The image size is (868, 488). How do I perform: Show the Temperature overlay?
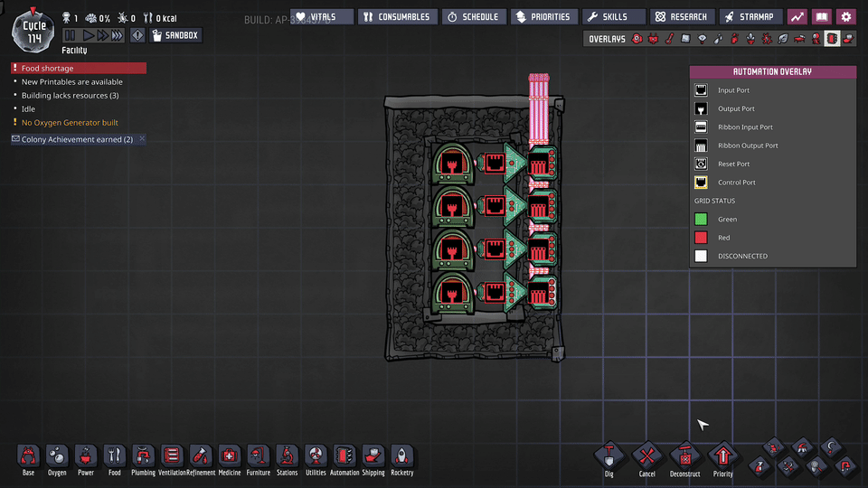[x=670, y=39]
